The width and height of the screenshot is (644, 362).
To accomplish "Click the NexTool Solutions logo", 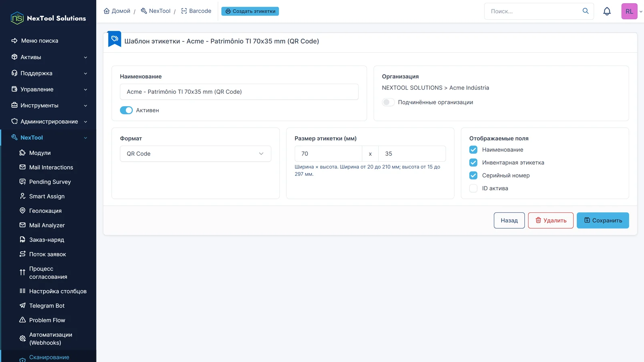I will 48,18.
